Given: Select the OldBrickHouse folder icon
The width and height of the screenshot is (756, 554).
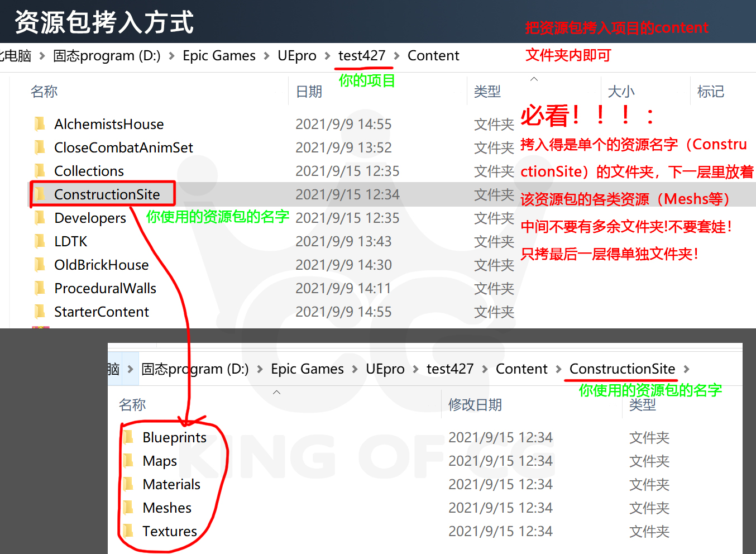Looking at the screenshot, I should 40,265.
